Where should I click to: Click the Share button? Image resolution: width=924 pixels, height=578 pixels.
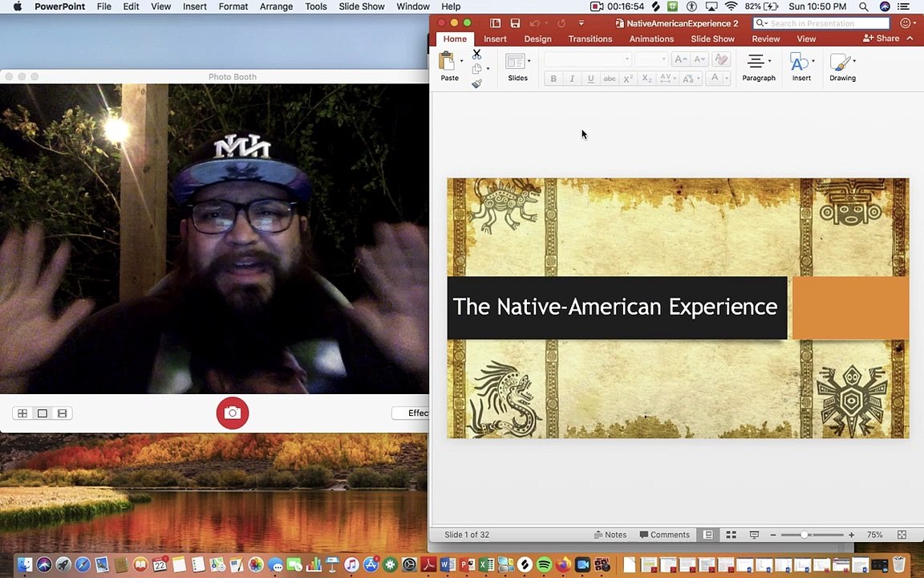click(x=881, y=39)
